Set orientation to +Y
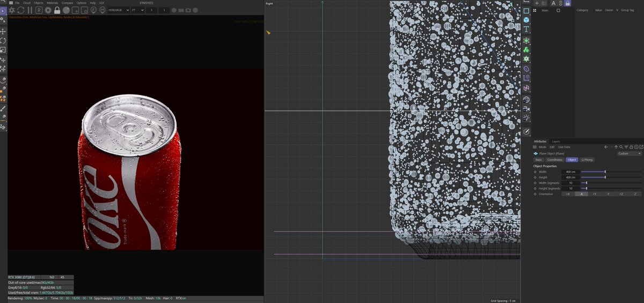The image size is (644, 303). click(595, 194)
